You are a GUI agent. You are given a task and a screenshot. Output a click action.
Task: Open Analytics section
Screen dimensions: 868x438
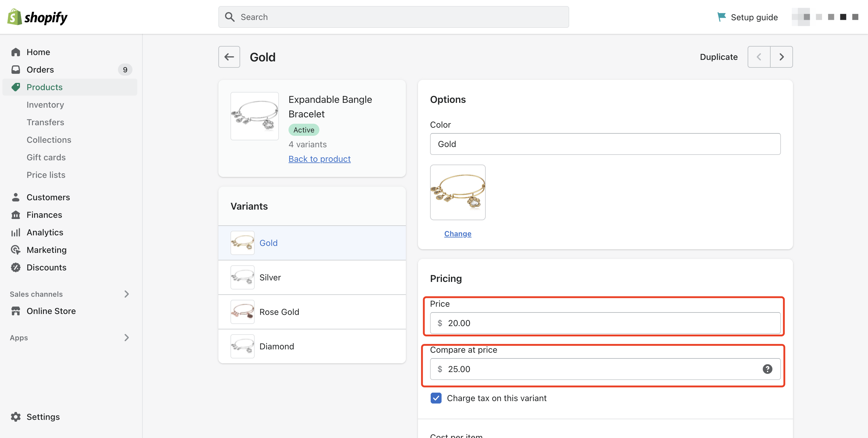[45, 233]
